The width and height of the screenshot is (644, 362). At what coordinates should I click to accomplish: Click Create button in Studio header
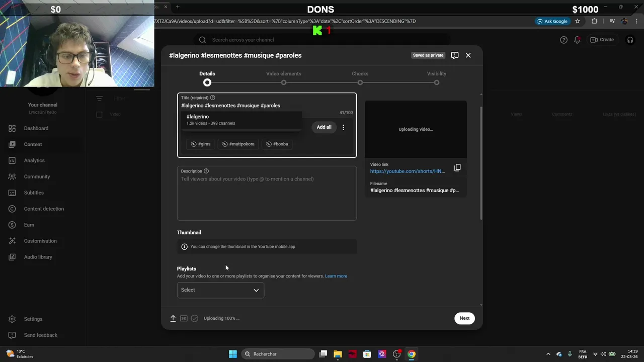(602, 40)
